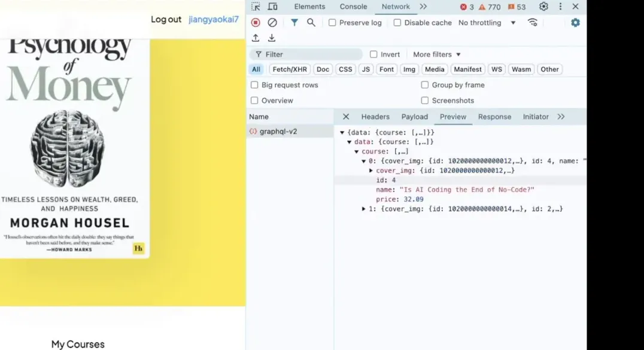
Task: Click the issues count 53 badge
Action: point(517,7)
